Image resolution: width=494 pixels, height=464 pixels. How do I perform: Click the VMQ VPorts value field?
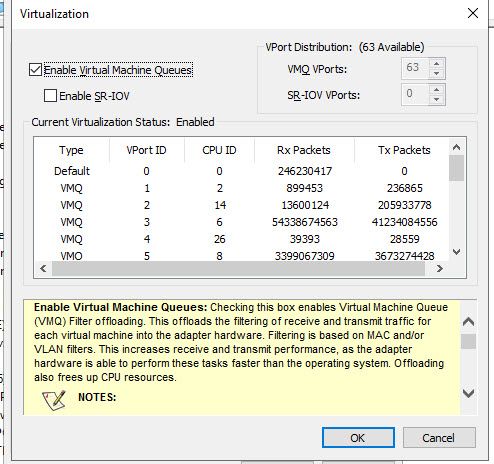[416, 68]
